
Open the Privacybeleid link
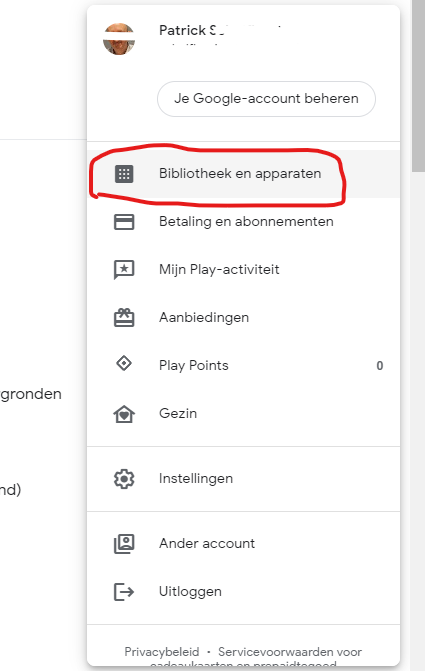(162, 652)
